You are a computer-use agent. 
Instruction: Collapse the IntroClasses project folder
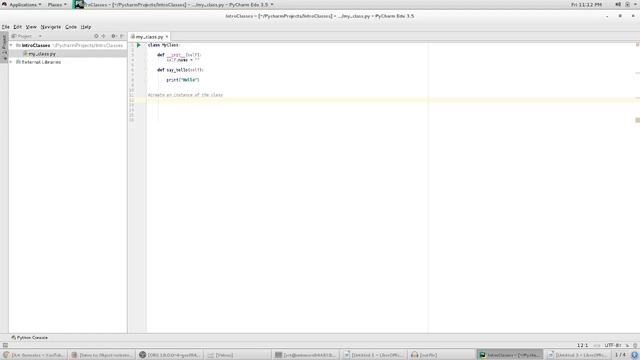(x=11, y=45)
